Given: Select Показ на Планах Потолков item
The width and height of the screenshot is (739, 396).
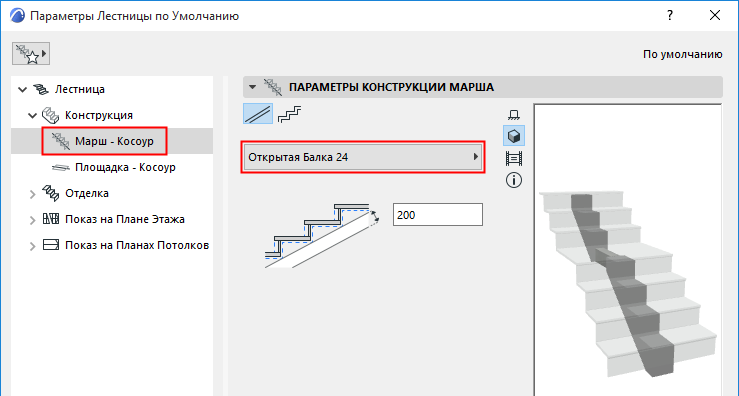Looking at the screenshot, I should pos(137,246).
